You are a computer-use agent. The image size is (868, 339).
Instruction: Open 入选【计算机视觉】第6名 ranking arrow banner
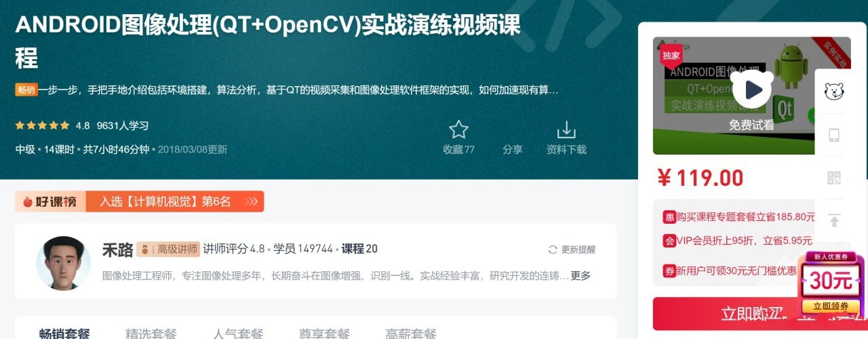pyautogui.click(x=175, y=201)
